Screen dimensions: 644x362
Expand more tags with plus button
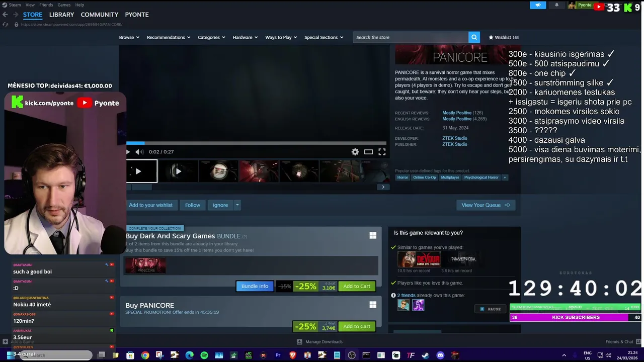[505, 177]
